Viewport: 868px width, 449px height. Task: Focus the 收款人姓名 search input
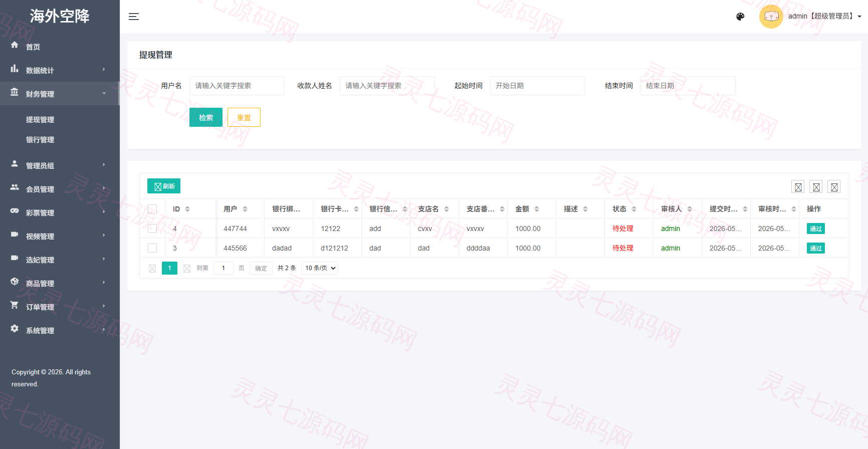[387, 86]
